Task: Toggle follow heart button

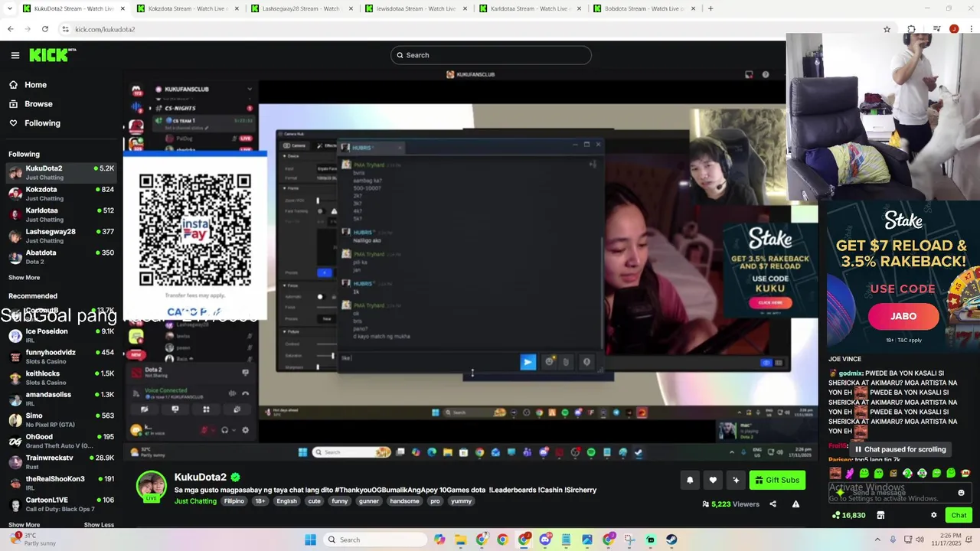Action: [713, 480]
